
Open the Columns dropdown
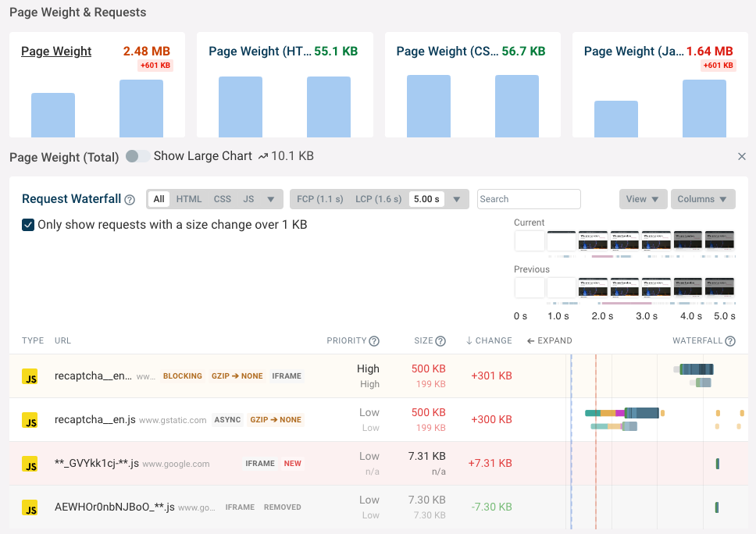(702, 199)
